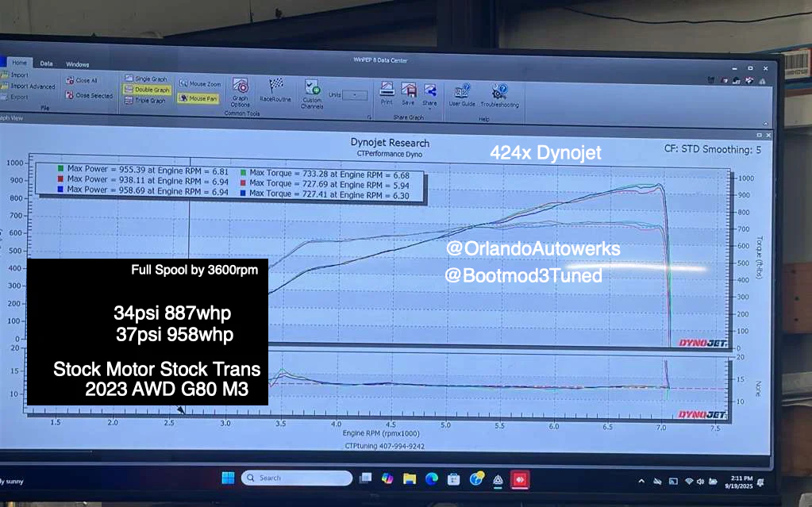812x507 pixels.
Task: Print the graph
Action: click(x=387, y=94)
